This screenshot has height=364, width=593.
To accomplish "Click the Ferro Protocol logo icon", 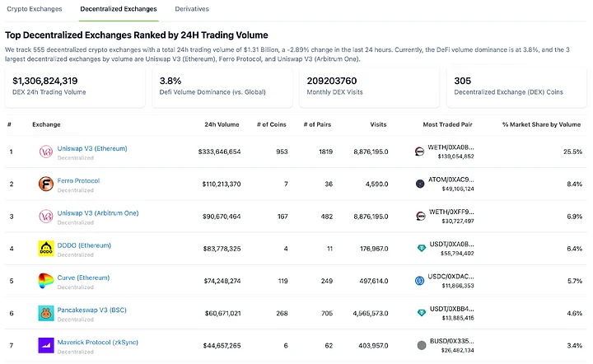I will 46,184.
